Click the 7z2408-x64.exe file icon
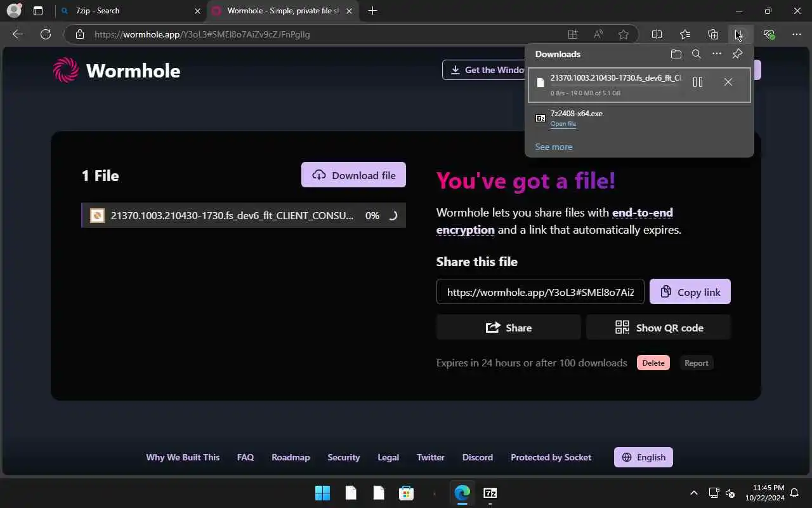This screenshot has width=812, height=508. tap(540, 118)
